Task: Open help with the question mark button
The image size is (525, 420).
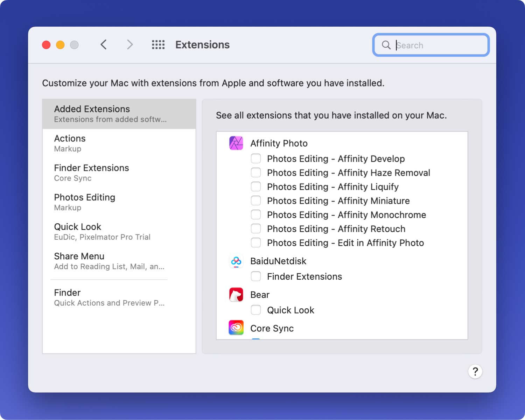Action: [475, 371]
